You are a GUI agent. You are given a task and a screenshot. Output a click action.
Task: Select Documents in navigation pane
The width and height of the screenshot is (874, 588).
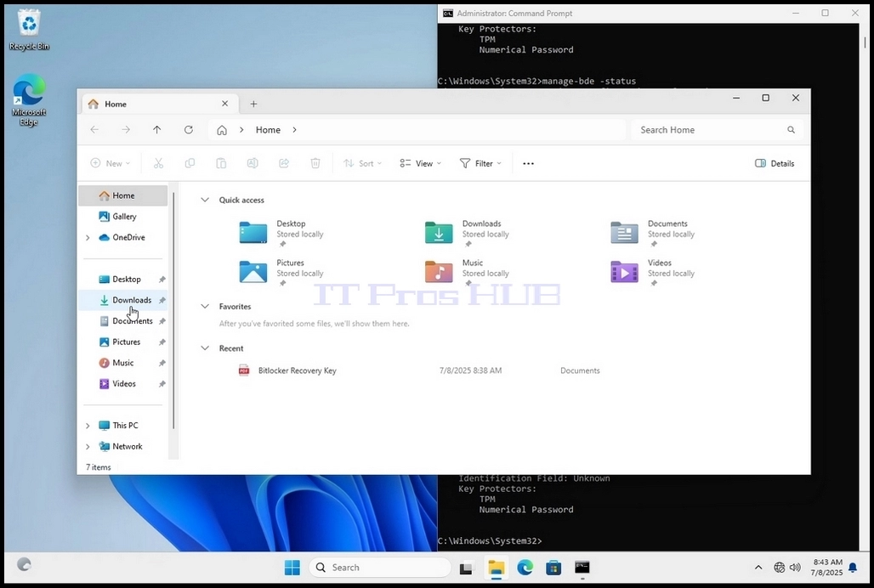(x=123, y=320)
